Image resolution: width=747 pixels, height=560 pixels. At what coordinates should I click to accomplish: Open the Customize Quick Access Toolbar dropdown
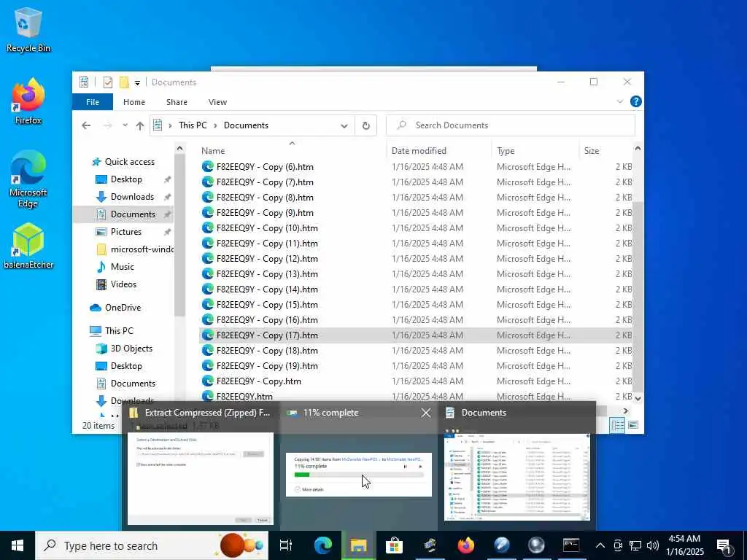click(137, 83)
